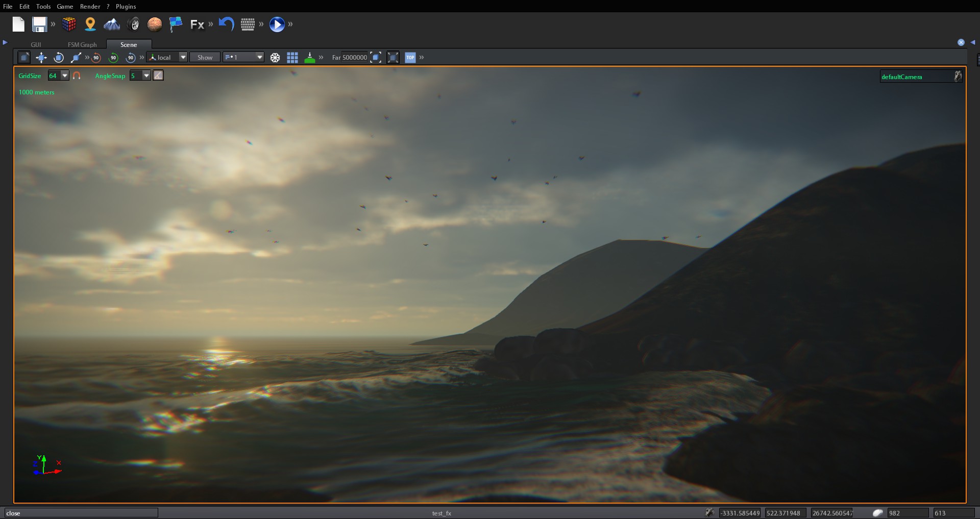Image resolution: width=980 pixels, height=519 pixels.
Task: Switch to the FSM Graph tab
Action: [x=82, y=44]
